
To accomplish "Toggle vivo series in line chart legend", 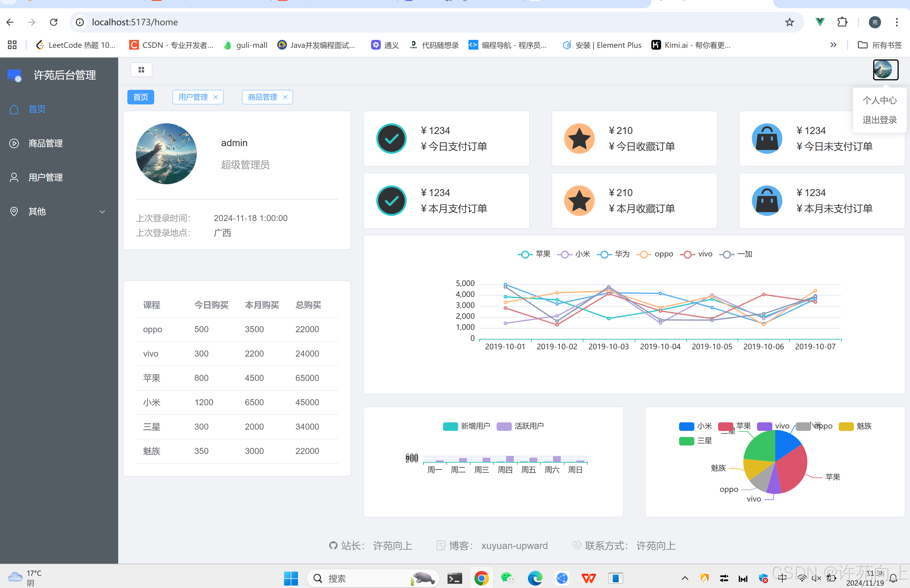I will point(696,254).
